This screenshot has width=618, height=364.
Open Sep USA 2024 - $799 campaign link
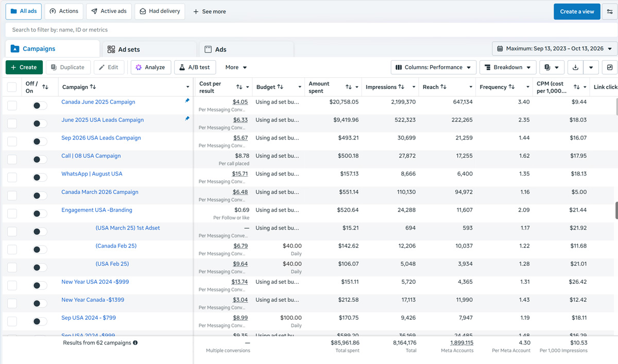pyautogui.click(x=89, y=318)
